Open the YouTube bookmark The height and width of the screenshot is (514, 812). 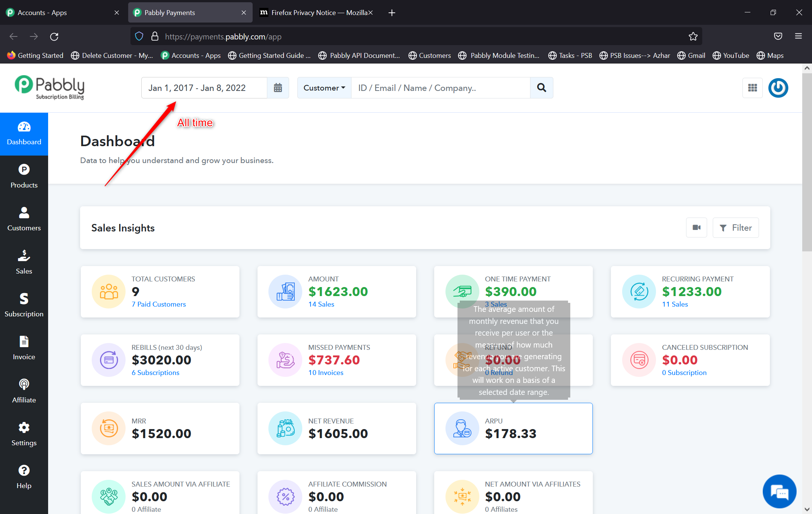tap(730, 56)
